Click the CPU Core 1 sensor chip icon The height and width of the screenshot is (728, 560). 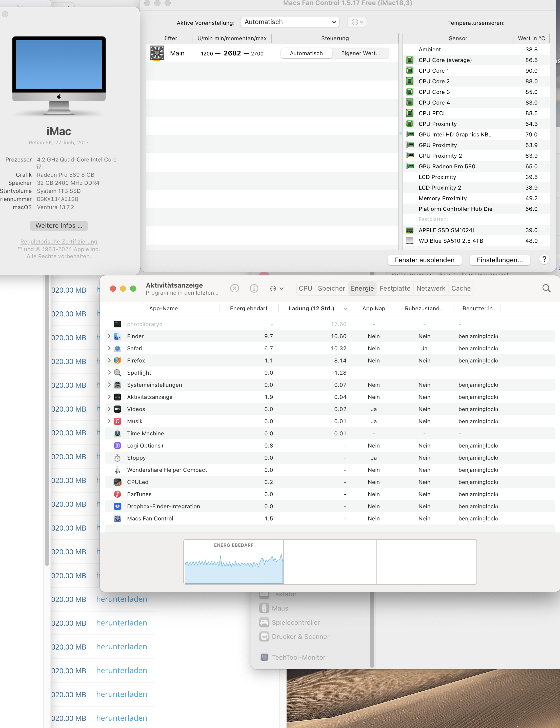(x=409, y=71)
